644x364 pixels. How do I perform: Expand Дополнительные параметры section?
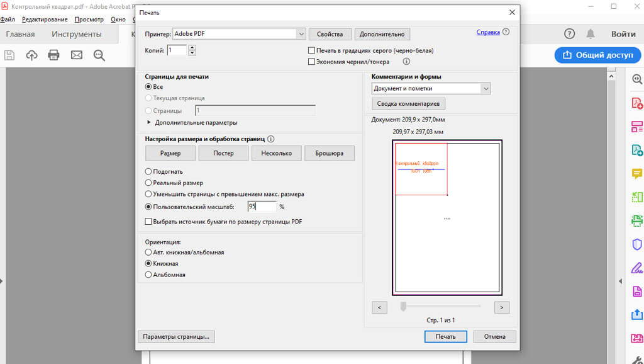150,122
